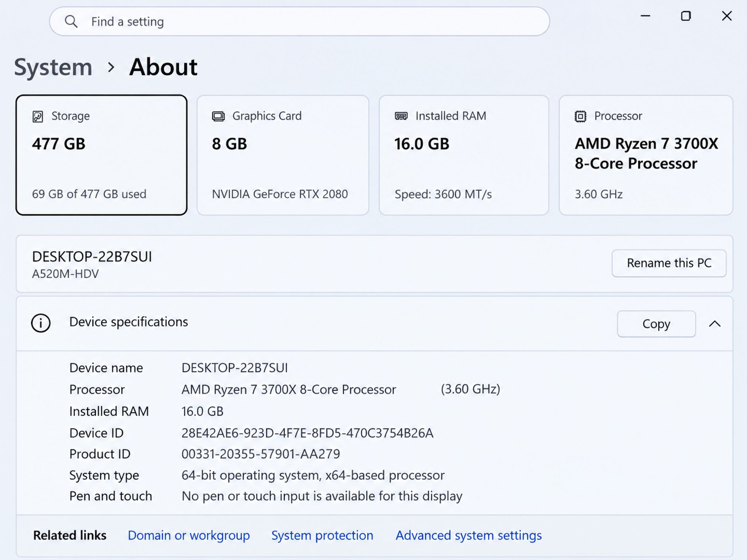The height and width of the screenshot is (560, 747).
Task: Click the Related links label
Action: (70, 535)
